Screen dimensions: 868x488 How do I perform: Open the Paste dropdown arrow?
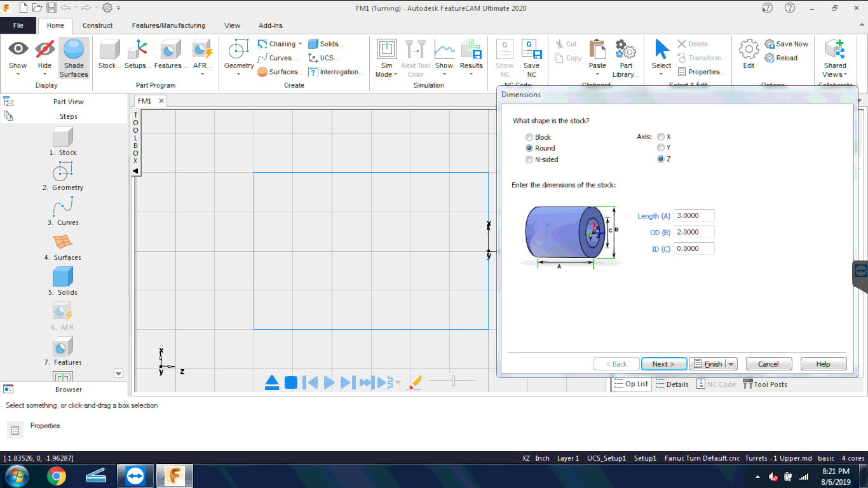pos(597,74)
